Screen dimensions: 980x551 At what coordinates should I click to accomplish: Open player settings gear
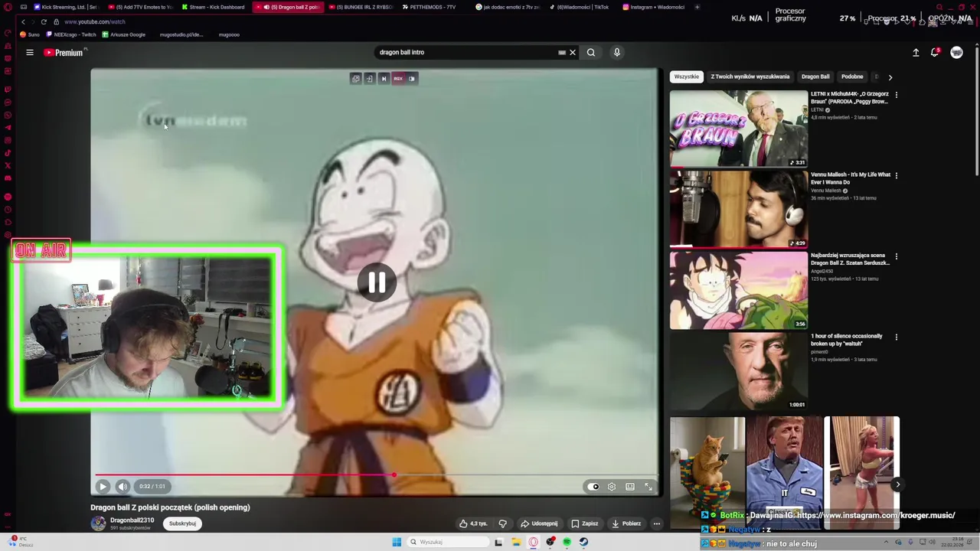[x=612, y=487]
